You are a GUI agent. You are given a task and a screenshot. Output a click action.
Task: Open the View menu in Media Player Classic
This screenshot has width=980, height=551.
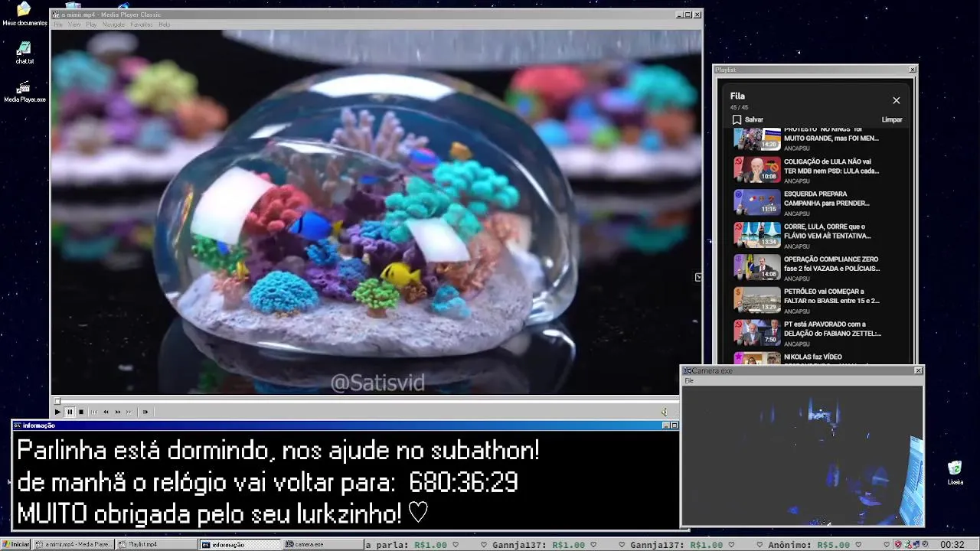[x=74, y=24]
